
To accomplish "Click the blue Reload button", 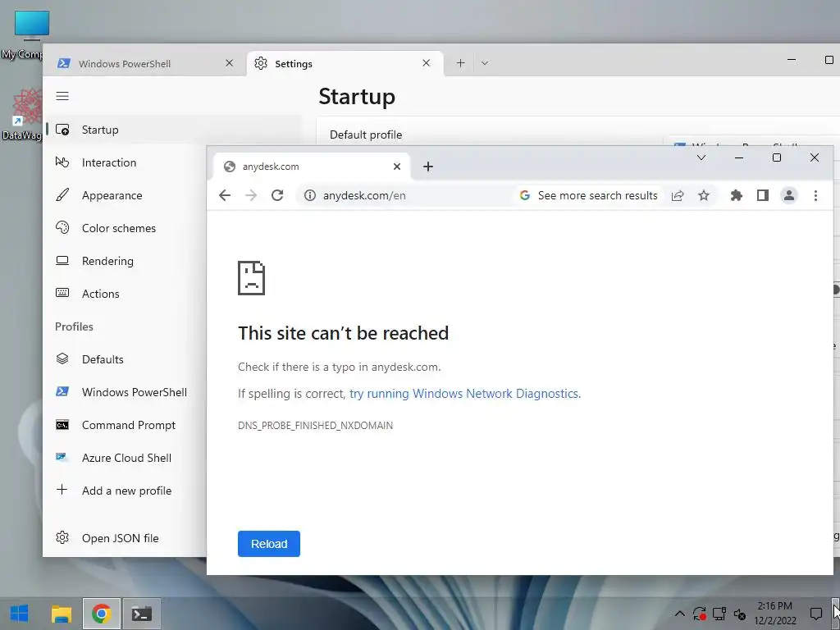I will [x=269, y=544].
